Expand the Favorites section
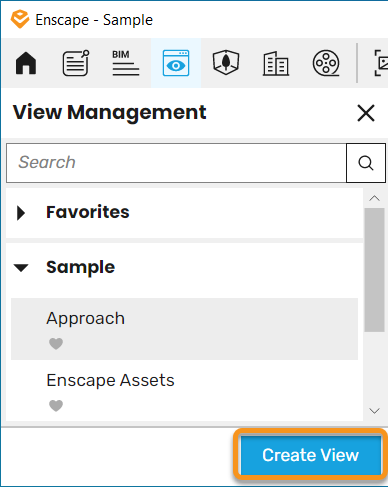This screenshot has height=487, width=388. pos(21,213)
